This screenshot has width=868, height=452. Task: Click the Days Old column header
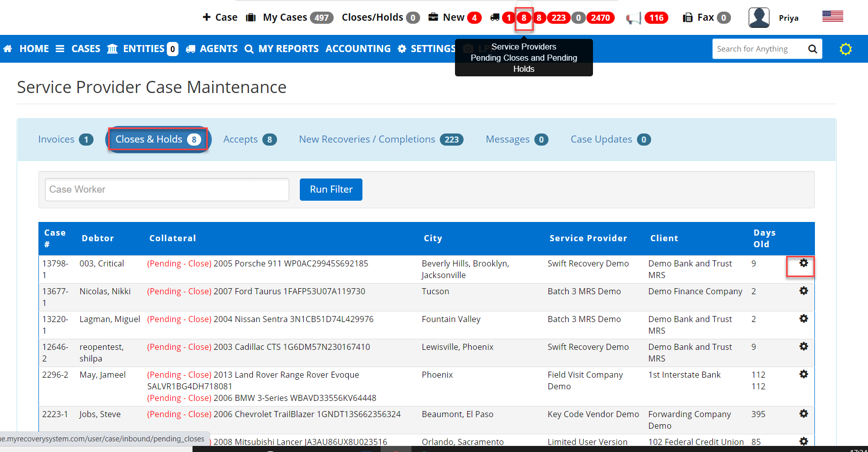click(764, 239)
